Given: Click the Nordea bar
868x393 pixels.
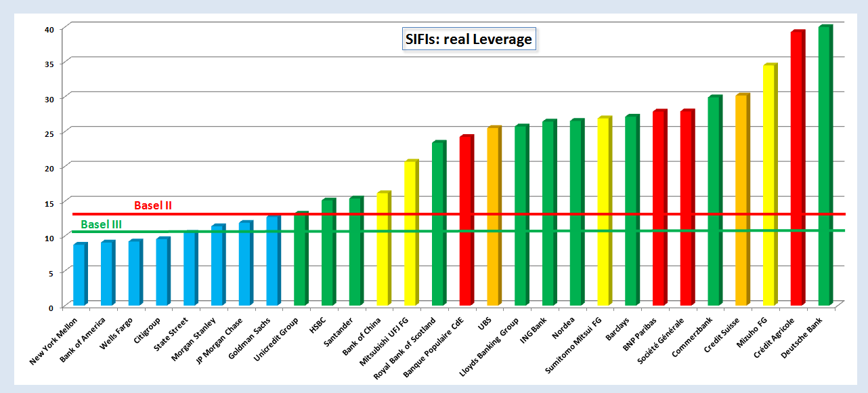Looking at the screenshot, I should (577, 212).
